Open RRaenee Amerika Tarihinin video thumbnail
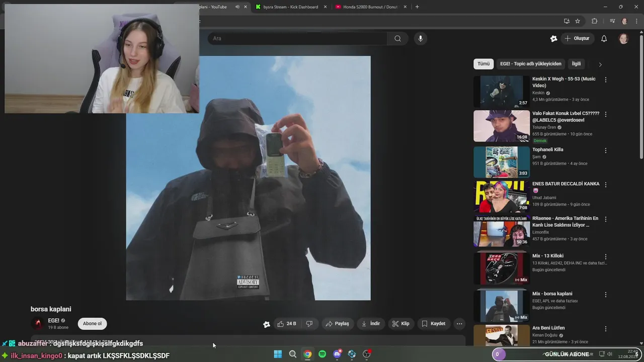The image size is (644, 362). tap(502, 231)
